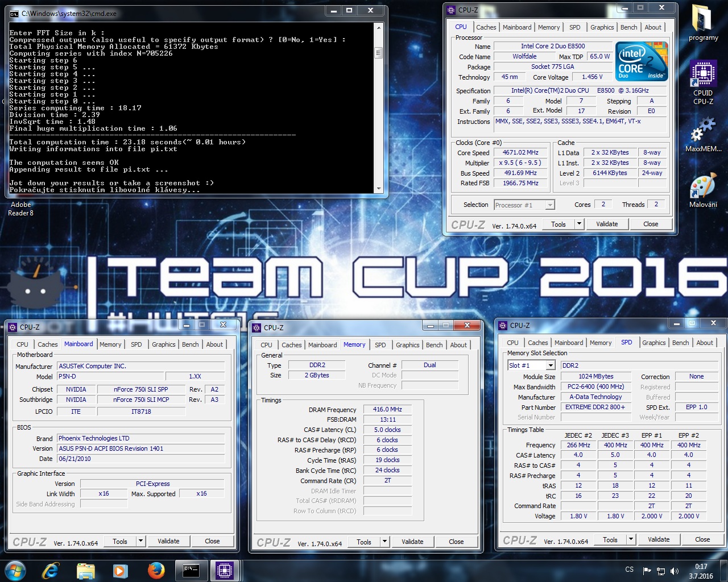Screen dimensions: 728x582
Task: Click the network tray icon
Action: (661, 571)
